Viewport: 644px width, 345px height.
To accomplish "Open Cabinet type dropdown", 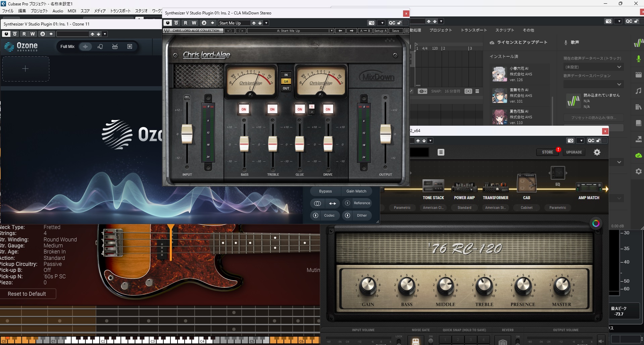I will pos(527,208).
